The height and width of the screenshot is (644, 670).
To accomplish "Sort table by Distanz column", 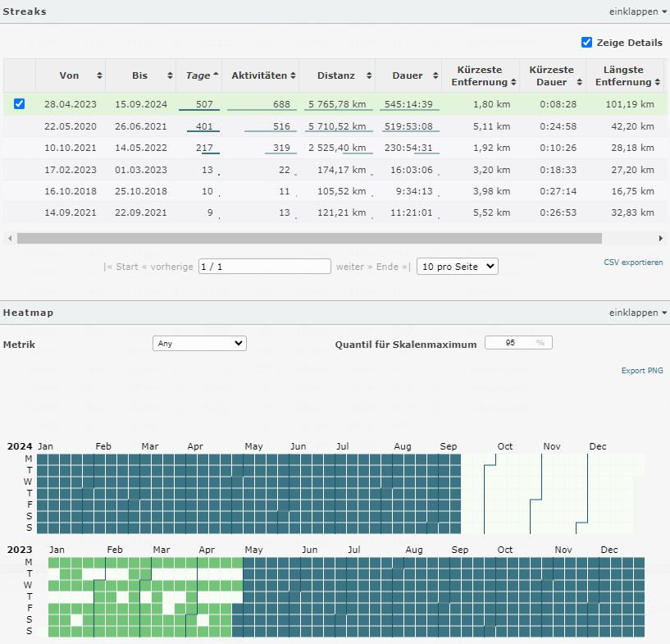I will [336, 75].
